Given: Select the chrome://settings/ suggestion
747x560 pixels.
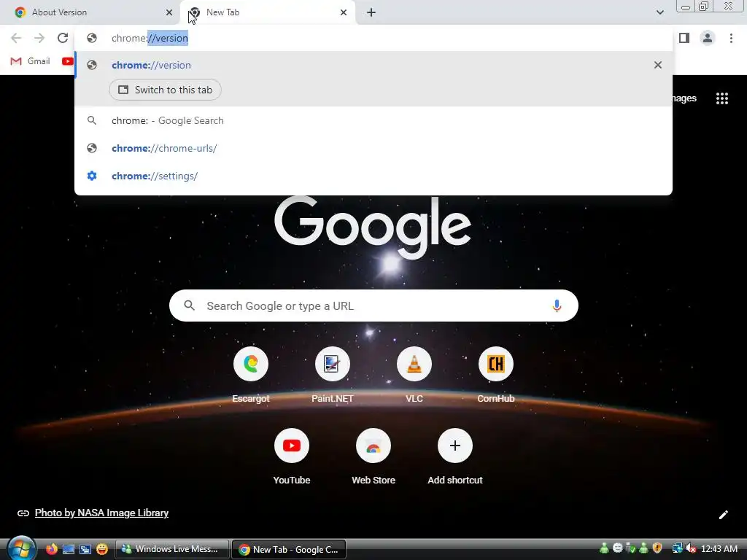Looking at the screenshot, I should 373,176.
